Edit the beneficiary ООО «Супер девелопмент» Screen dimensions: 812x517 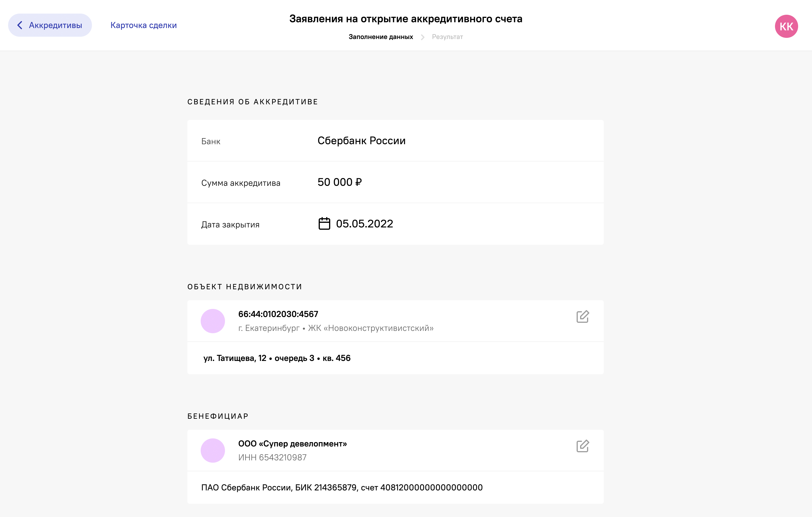click(582, 446)
